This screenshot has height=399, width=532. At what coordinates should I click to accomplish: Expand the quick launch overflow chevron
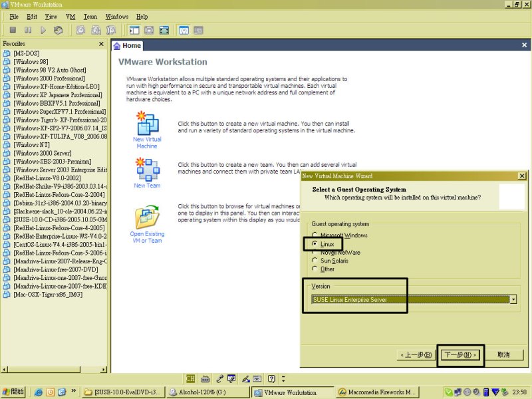(x=74, y=390)
